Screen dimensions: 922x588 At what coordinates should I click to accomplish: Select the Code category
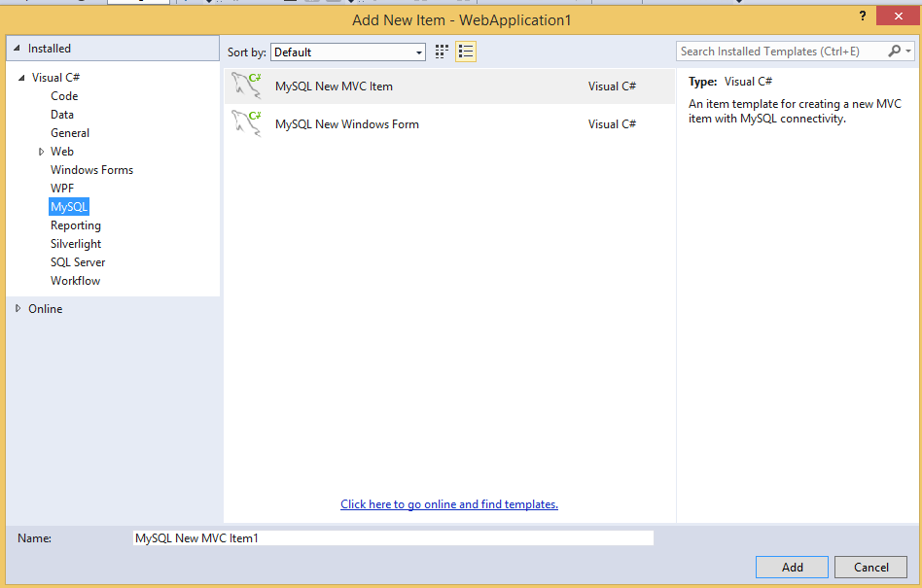[x=64, y=96]
